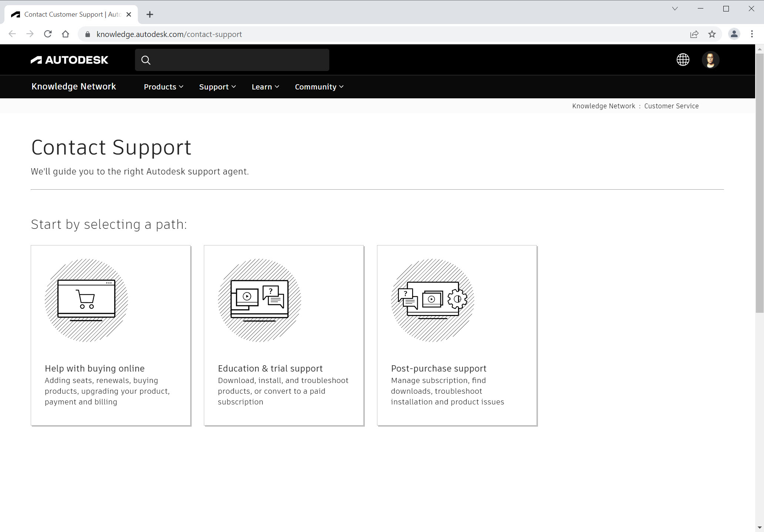764x532 pixels.
Task: Expand the Products dropdown menu
Action: click(x=164, y=87)
